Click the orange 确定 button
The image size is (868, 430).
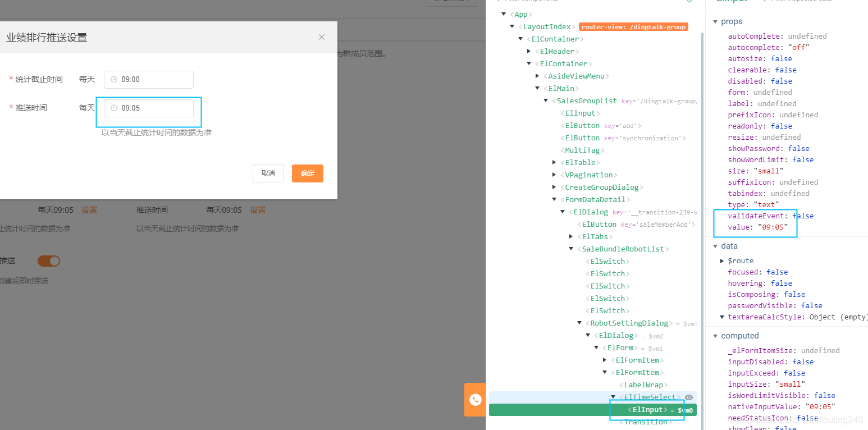tap(308, 173)
